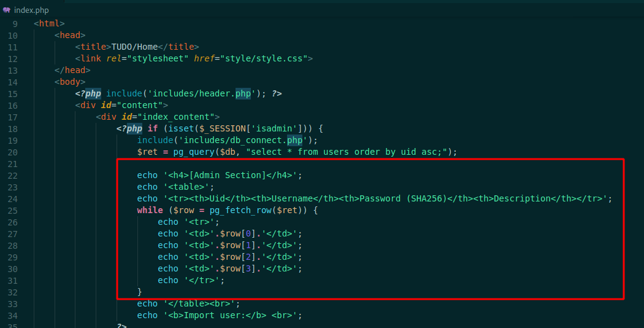The width and height of the screenshot is (644, 328).
Task: Click the Import user: echo line
Action: point(220,315)
